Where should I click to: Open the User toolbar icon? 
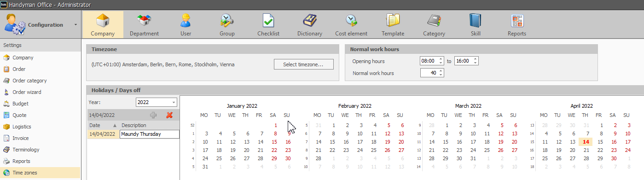(x=186, y=24)
